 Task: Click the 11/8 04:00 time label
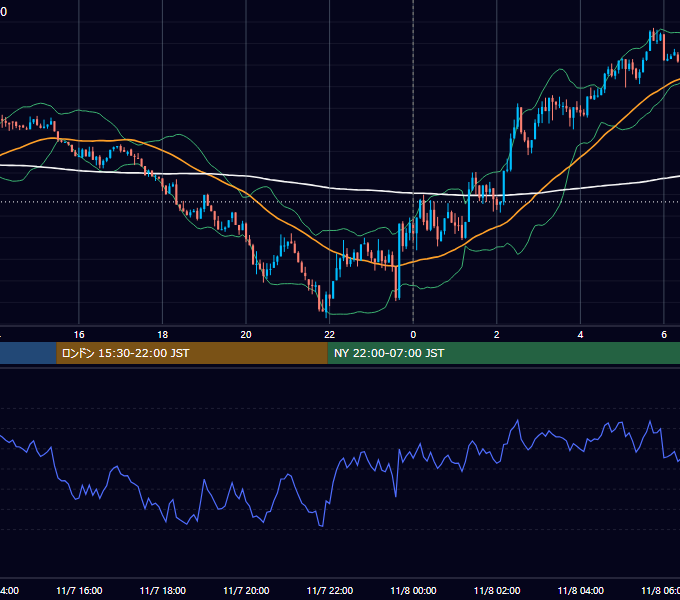pyautogui.click(x=580, y=590)
